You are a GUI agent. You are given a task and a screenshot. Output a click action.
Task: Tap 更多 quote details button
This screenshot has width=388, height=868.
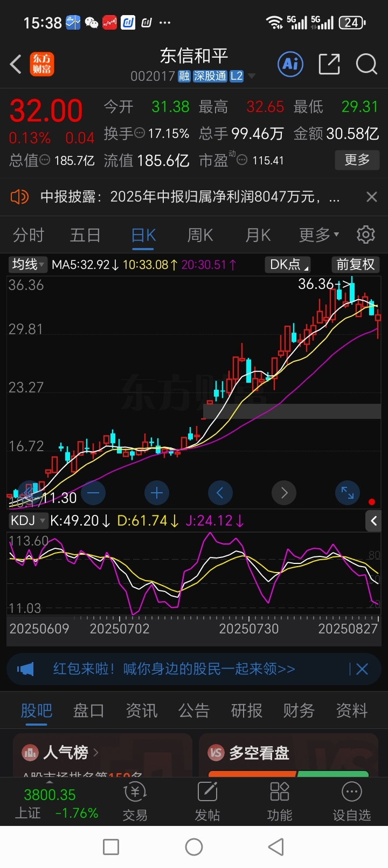(x=357, y=160)
